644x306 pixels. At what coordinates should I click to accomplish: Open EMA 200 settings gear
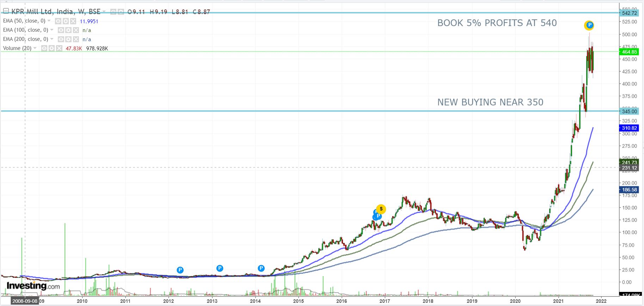click(68, 39)
